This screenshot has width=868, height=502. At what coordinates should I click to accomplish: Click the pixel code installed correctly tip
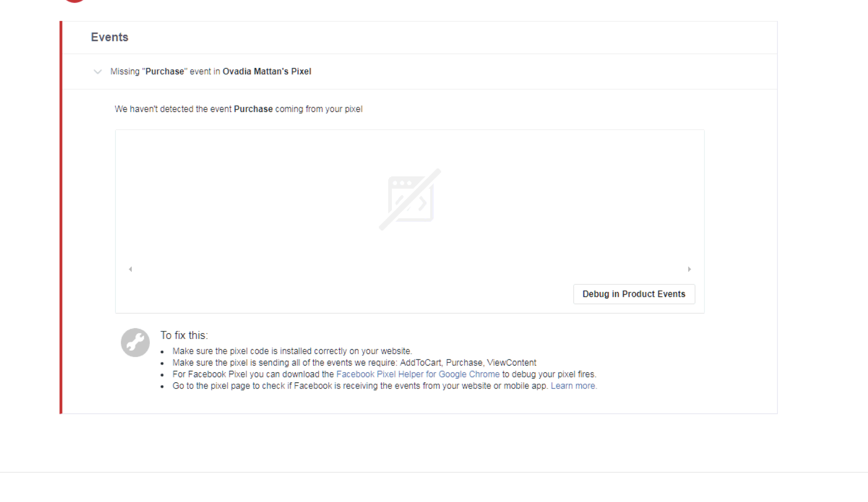(x=292, y=351)
